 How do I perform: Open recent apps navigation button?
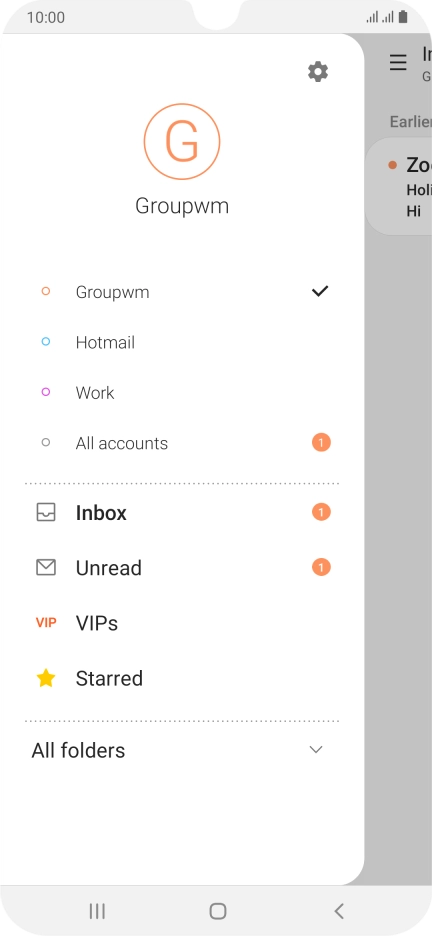[x=97, y=911]
